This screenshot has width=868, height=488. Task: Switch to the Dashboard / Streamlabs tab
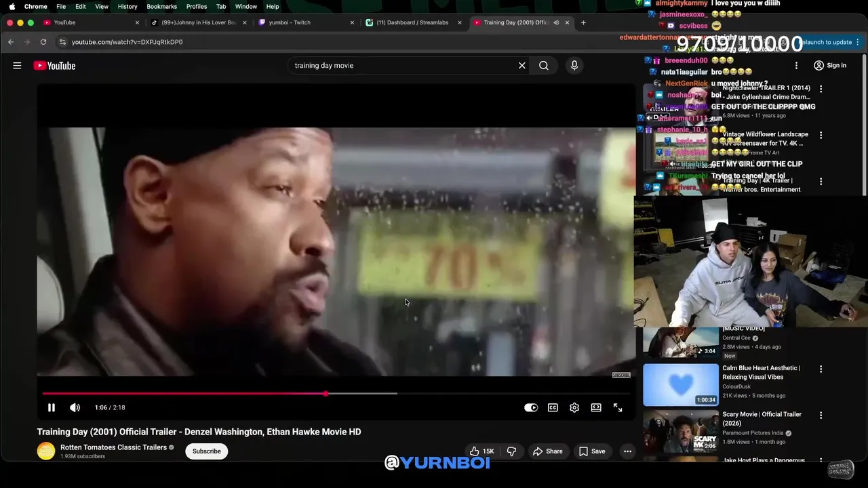point(414,22)
